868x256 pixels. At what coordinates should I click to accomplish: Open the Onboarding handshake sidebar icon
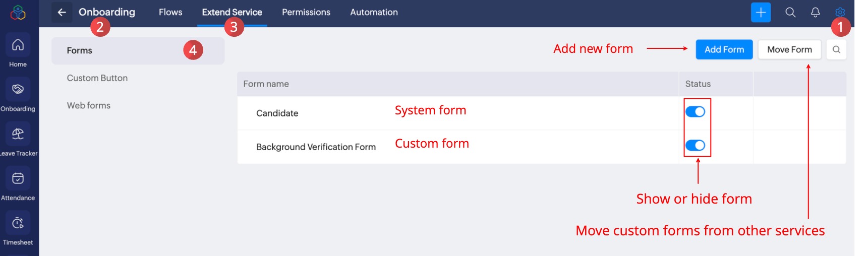(x=18, y=90)
